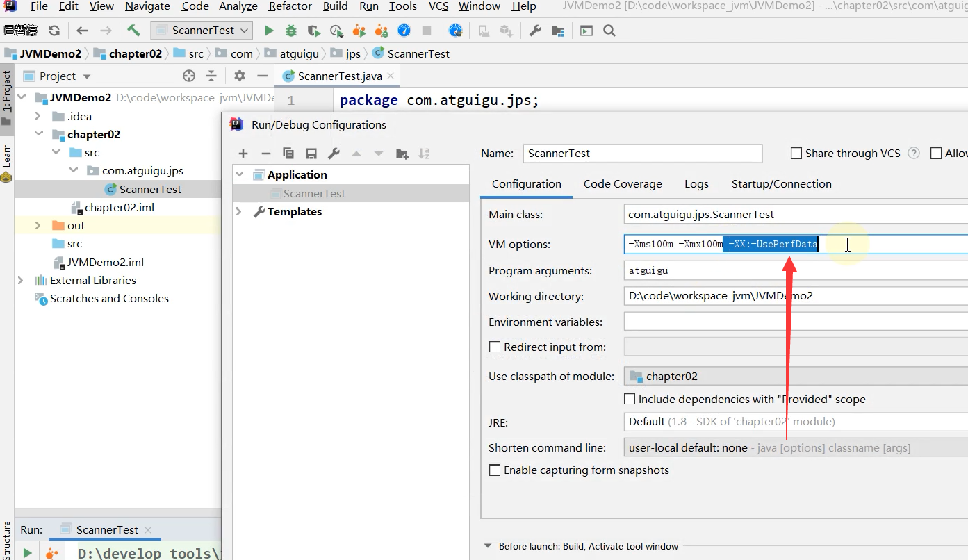Viewport: 968px width, 560px height.
Task: Expand External Libraries node
Action: point(21,280)
